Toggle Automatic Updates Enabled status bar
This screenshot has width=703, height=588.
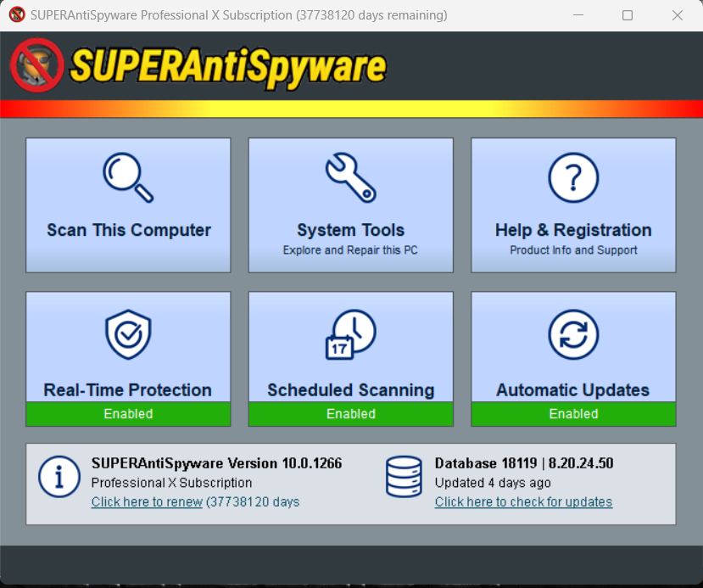click(573, 413)
